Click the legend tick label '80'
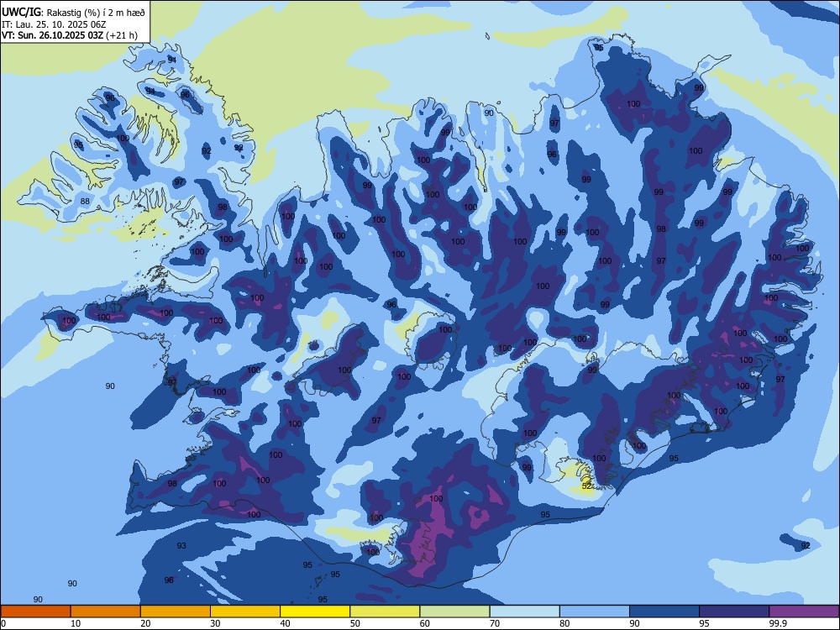 (564, 623)
